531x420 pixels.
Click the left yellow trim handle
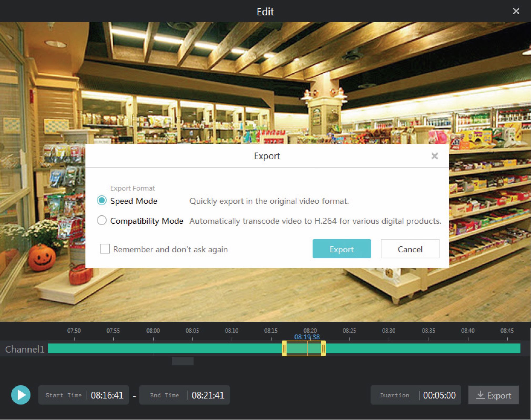tap(284, 348)
